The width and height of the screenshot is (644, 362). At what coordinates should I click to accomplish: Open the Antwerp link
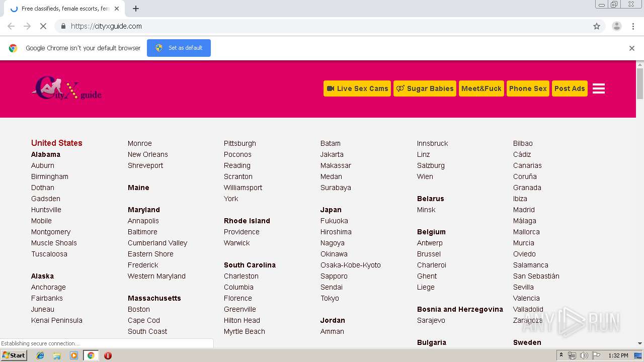430,243
